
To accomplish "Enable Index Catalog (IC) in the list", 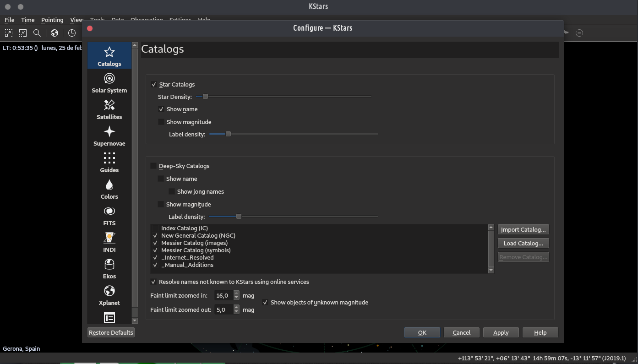I will point(155,228).
